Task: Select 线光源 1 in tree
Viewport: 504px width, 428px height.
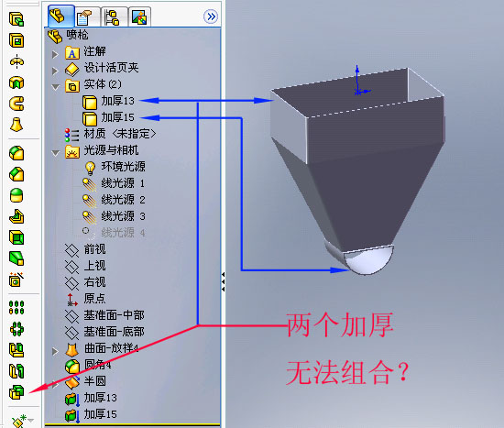Action: point(114,184)
